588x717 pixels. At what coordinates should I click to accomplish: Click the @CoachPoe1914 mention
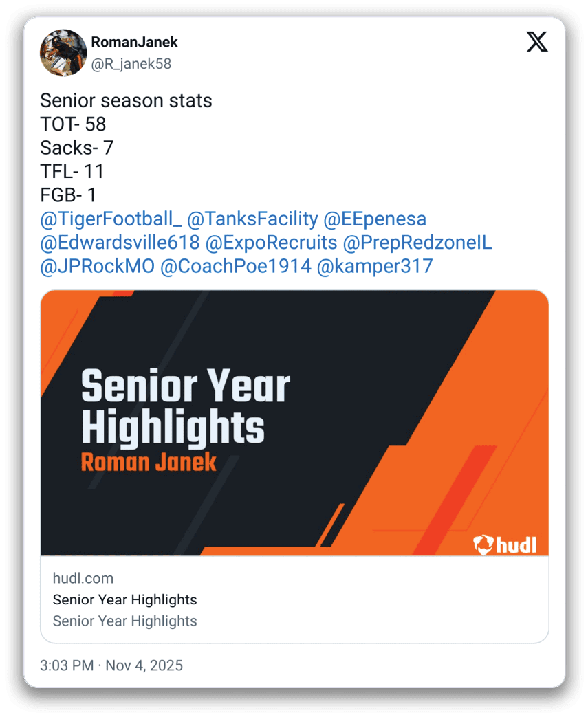235,266
